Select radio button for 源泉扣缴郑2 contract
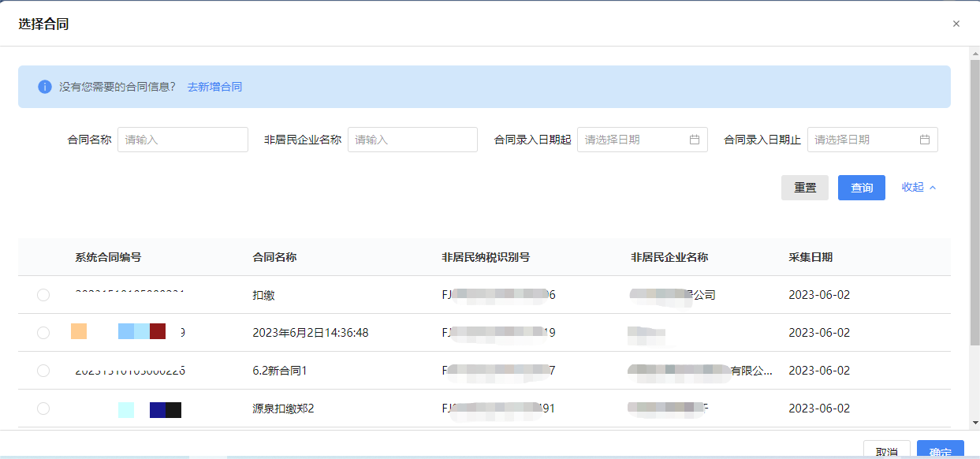 43,409
